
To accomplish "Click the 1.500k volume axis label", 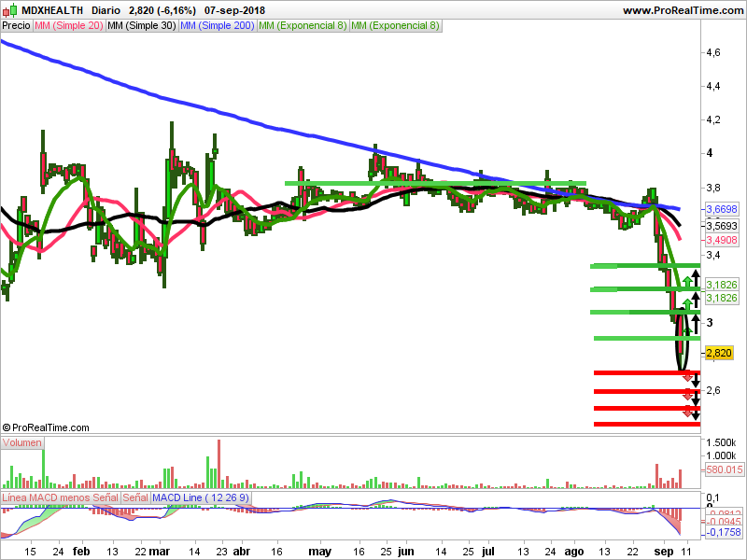I will pyautogui.click(x=721, y=442).
